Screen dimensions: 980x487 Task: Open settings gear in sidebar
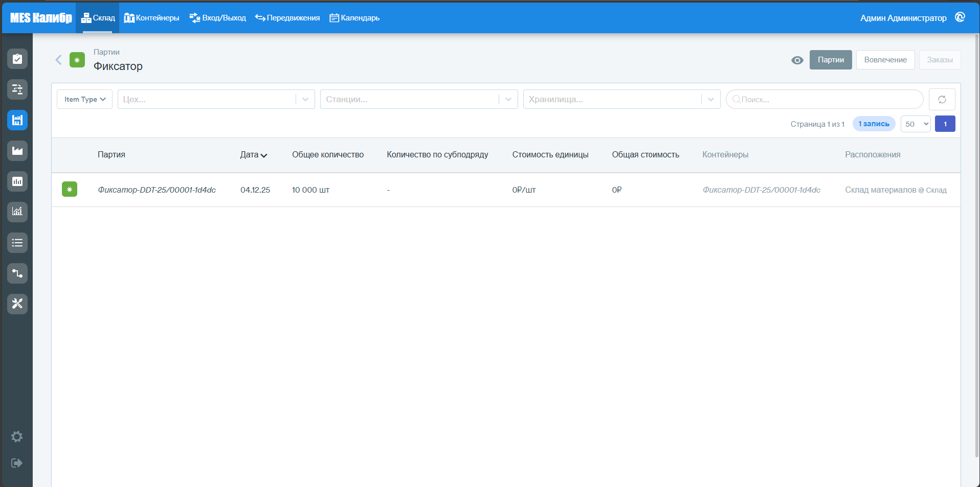pos(17,436)
